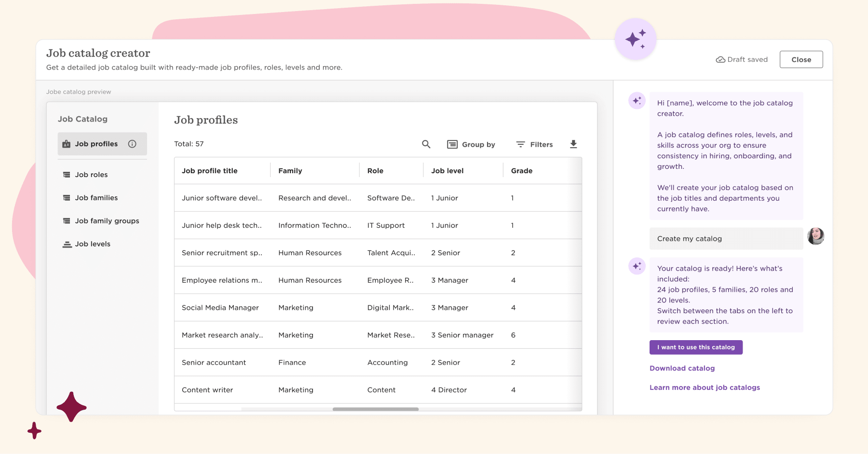868x454 pixels.
Task: Click the info icon beside Job profiles
Action: [x=132, y=144]
